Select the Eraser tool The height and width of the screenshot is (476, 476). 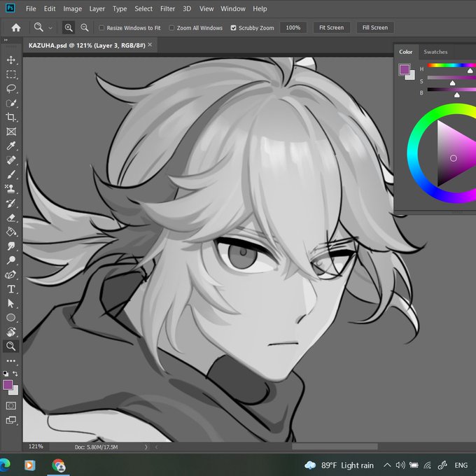tap(11, 218)
